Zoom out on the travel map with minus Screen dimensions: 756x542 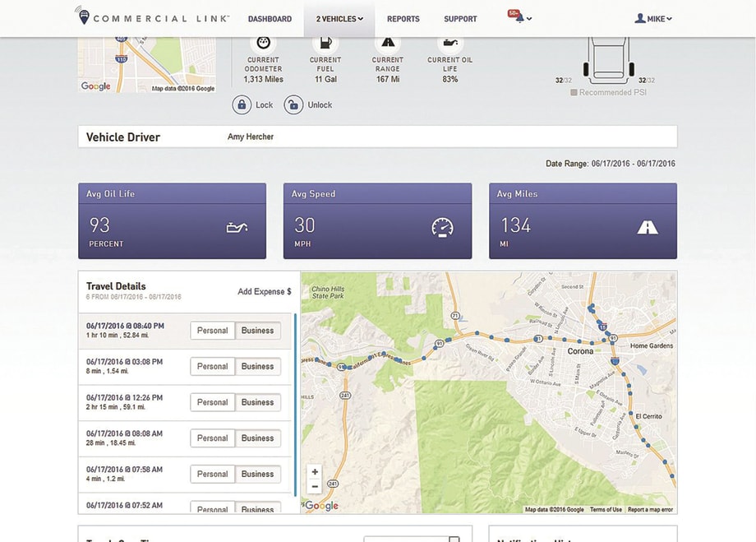315,486
